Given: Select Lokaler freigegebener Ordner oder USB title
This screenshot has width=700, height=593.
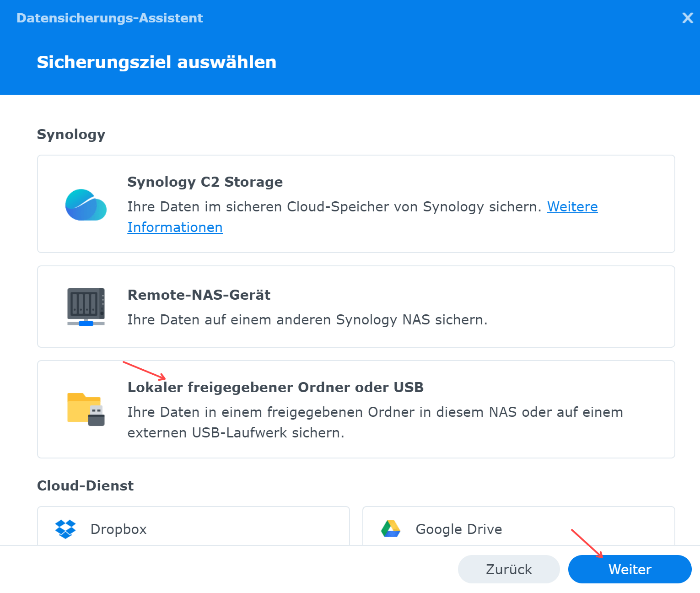Looking at the screenshot, I should (275, 388).
